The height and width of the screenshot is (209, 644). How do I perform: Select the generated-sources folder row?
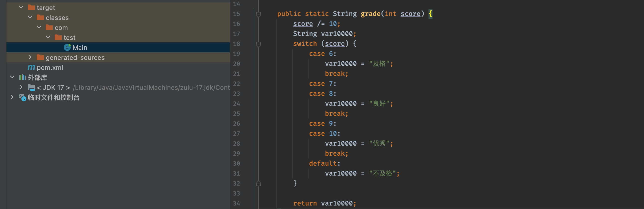[x=118, y=57]
